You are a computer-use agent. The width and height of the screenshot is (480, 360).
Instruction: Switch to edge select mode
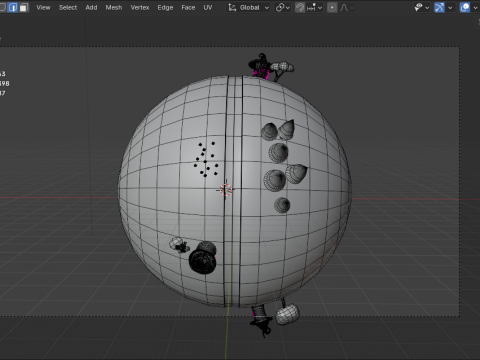13,7
